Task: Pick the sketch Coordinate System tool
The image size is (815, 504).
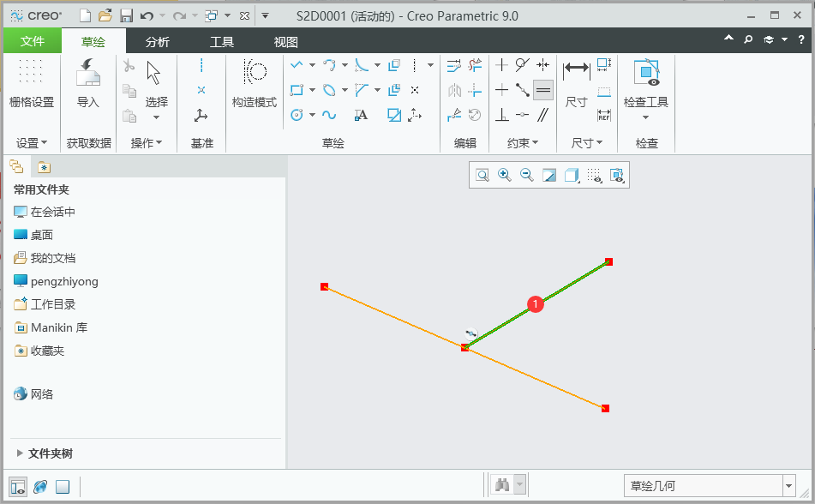Action: [x=415, y=115]
